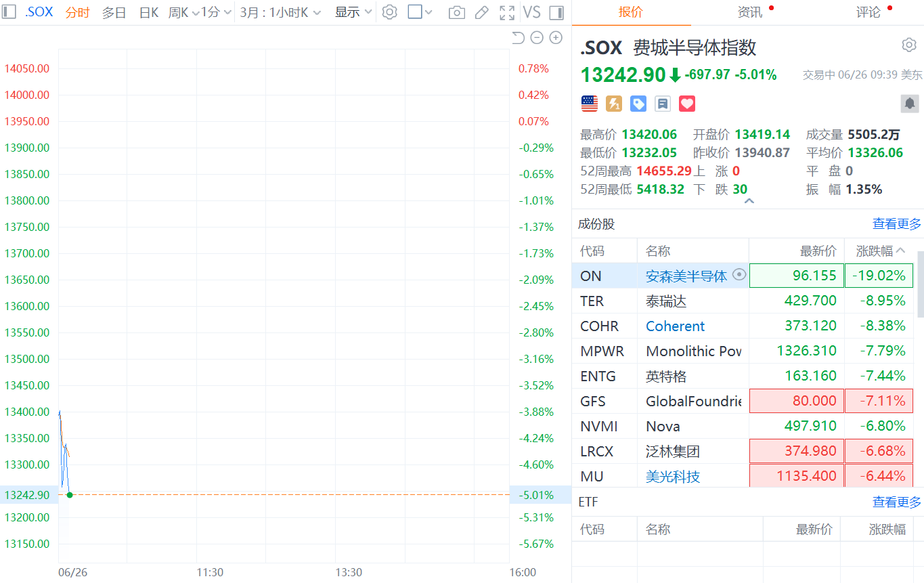Expand the layout square dropdown arrow
The image size is (924, 583).
[428, 12]
